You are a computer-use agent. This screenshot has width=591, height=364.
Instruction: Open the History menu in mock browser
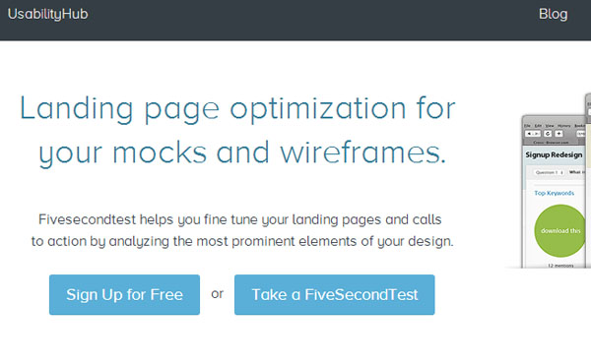(x=564, y=126)
